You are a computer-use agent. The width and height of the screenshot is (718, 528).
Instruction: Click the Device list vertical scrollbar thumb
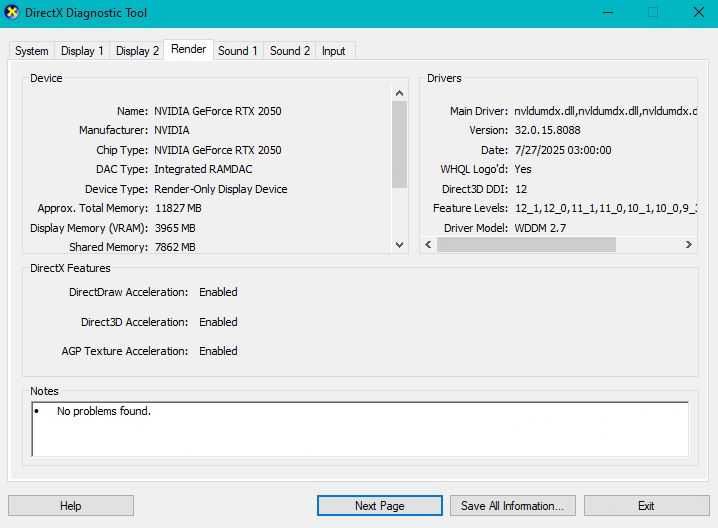click(x=399, y=144)
